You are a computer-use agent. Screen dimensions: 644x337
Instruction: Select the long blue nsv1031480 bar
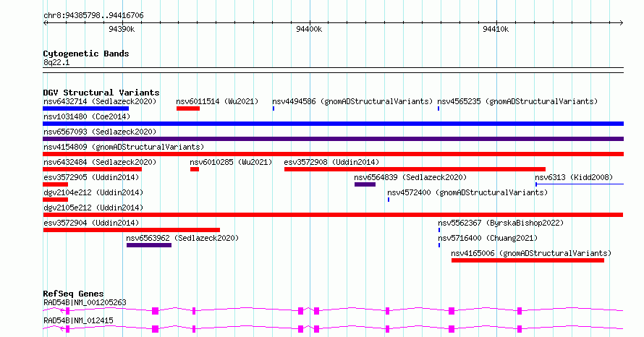334,124
